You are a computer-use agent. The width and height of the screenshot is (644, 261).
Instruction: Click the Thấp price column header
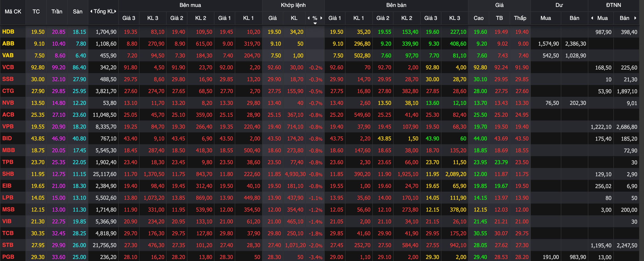pyautogui.click(x=520, y=18)
